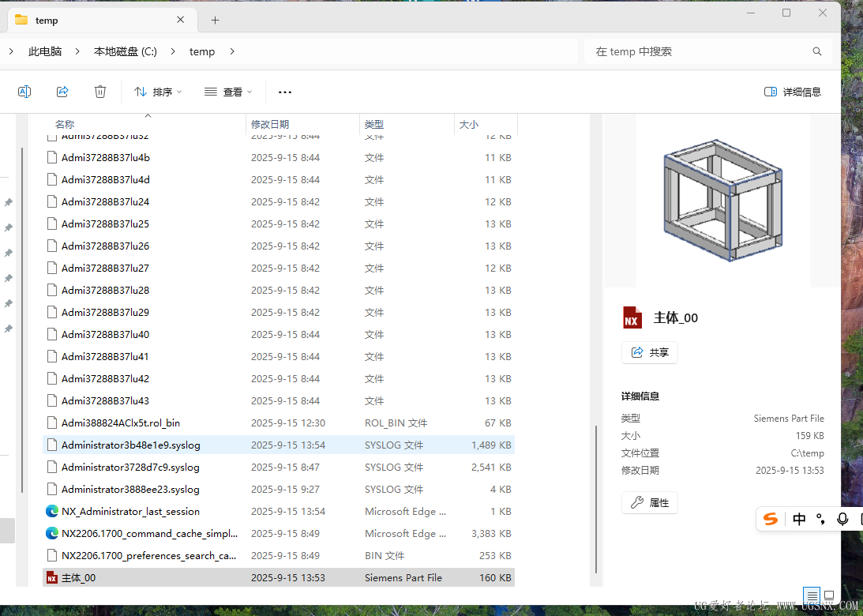The width and height of the screenshot is (863, 616).
Task: Open the See more ellipsis menu
Action: pos(285,92)
